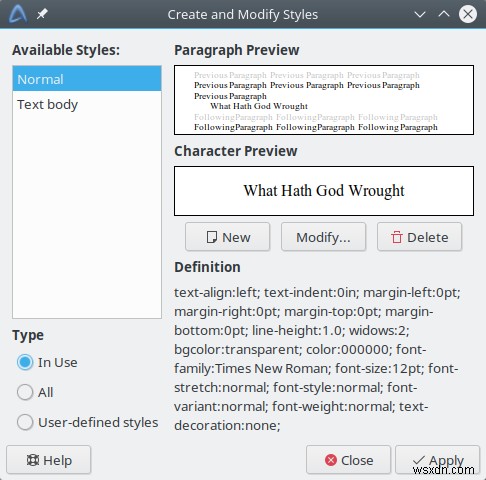Toggle the pin window icon

pyautogui.click(x=42, y=14)
